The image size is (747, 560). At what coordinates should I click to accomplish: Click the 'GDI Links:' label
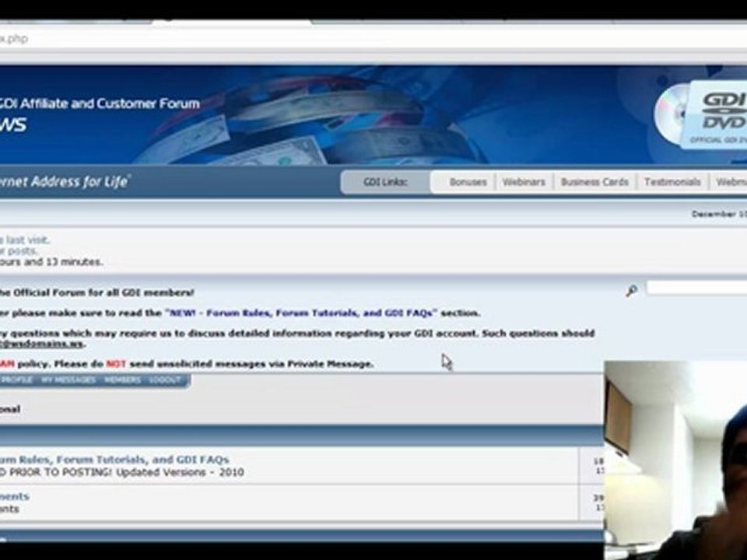click(x=385, y=182)
